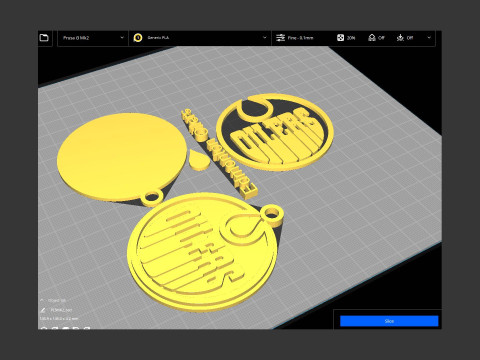Image resolution: width=480 pixels, height=360 pixels.
Task: Open the Prusa i3 Mk2 printer dropdown
Action: (x=93, y=38)
